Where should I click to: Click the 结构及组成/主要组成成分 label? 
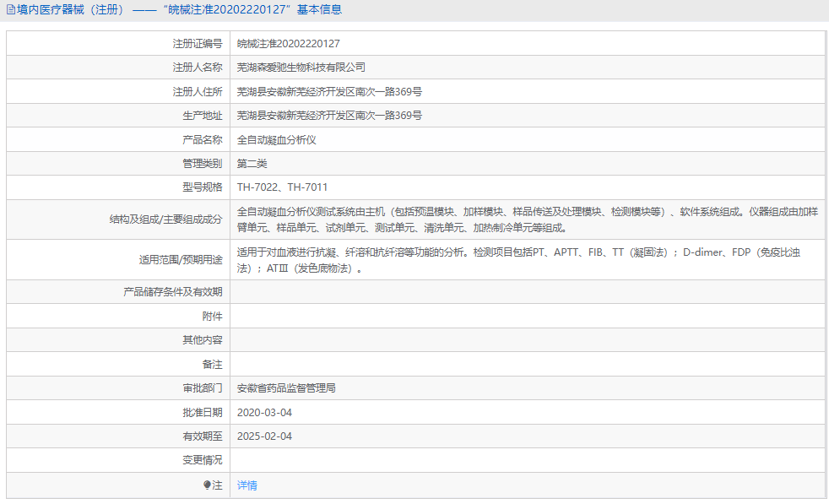click(166, 219)
